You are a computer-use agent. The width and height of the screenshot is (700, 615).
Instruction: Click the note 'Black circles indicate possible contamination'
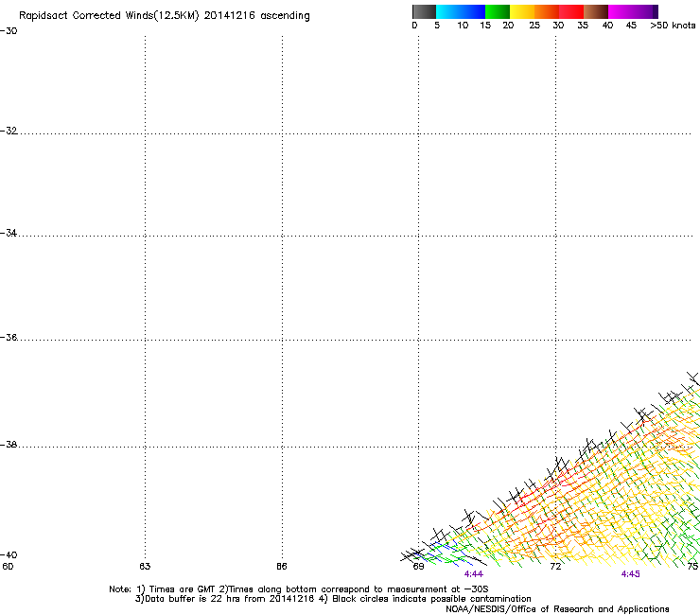coord(431,599)
